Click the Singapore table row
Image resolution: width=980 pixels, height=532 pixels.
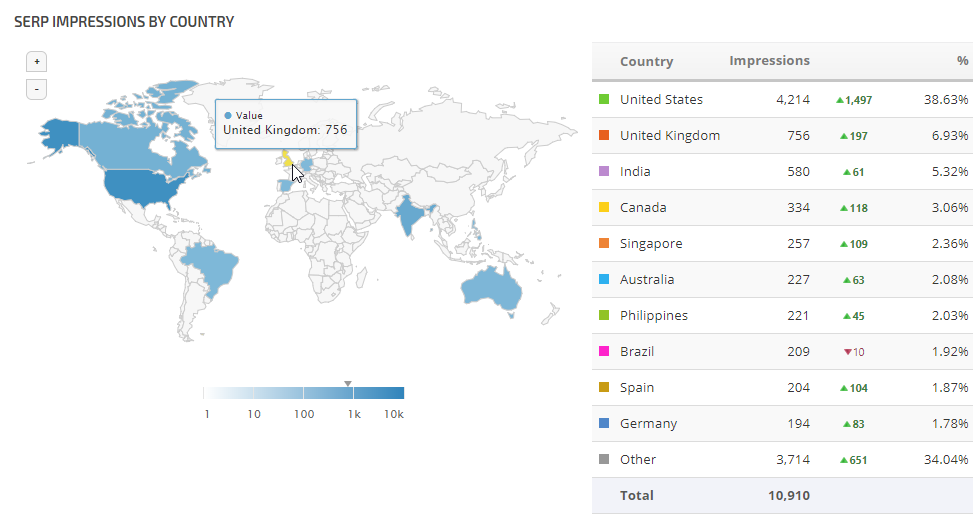click(782, 244)
